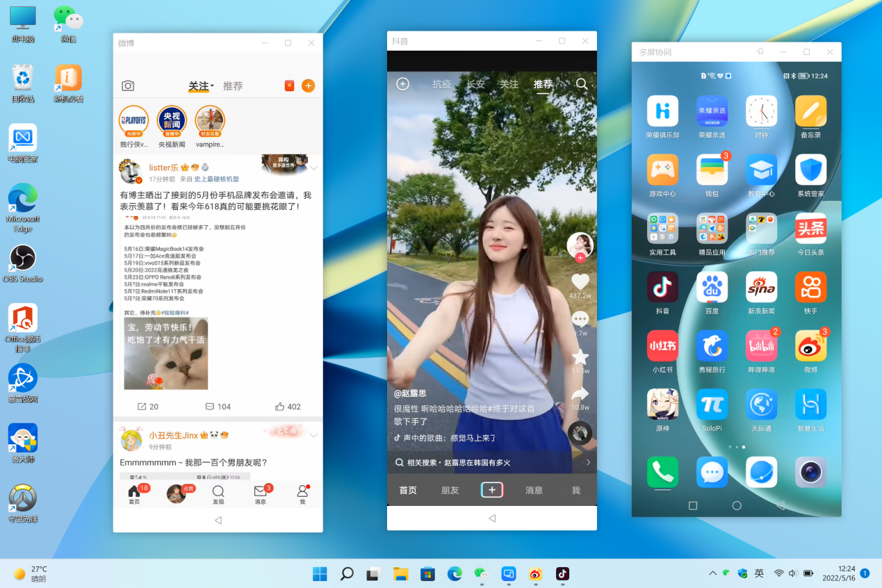
Task: Tap the orange plus button in Weibo
Action: point(308,85)
